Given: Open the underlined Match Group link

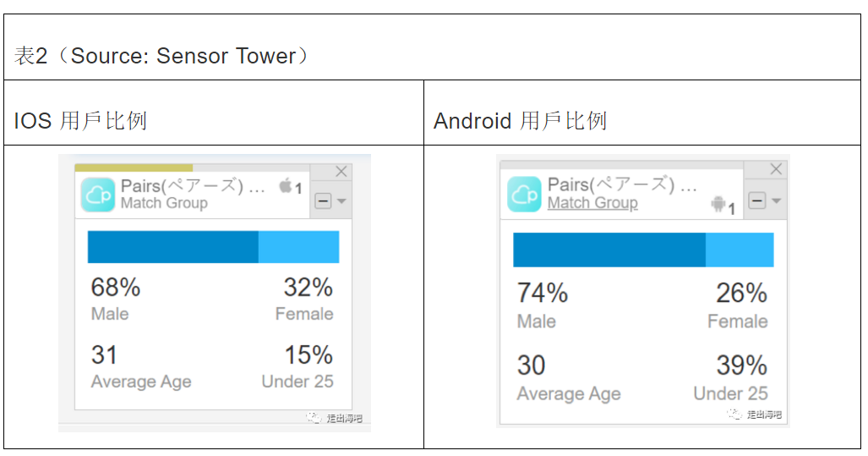Looking at the screenshot, I should coord(592,203).
